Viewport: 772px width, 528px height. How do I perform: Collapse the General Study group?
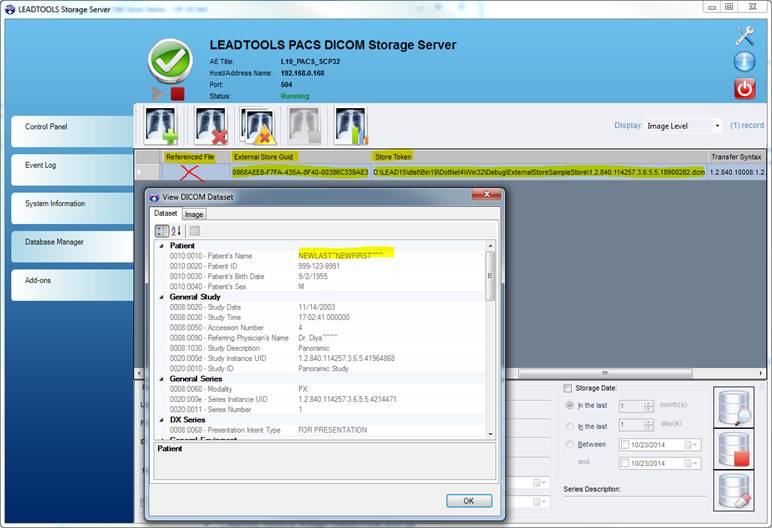tap(161, 297)
